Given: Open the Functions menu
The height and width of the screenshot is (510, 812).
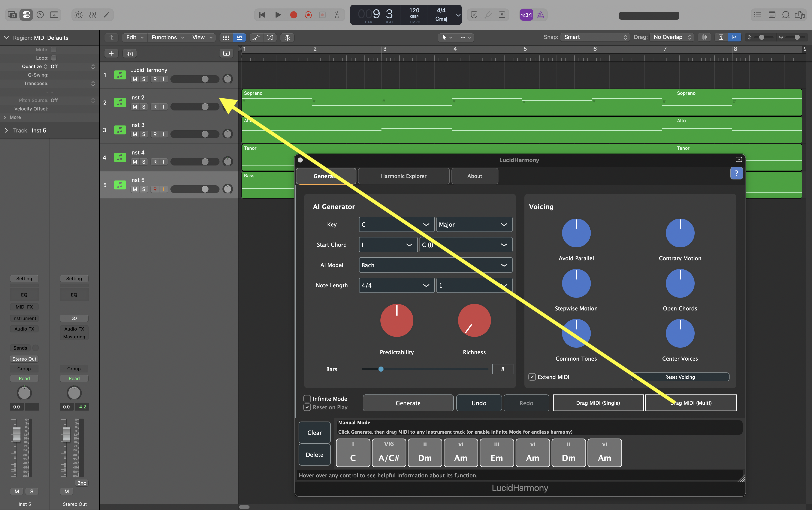Looking at the screenshot, I should [x=167, y=37].
